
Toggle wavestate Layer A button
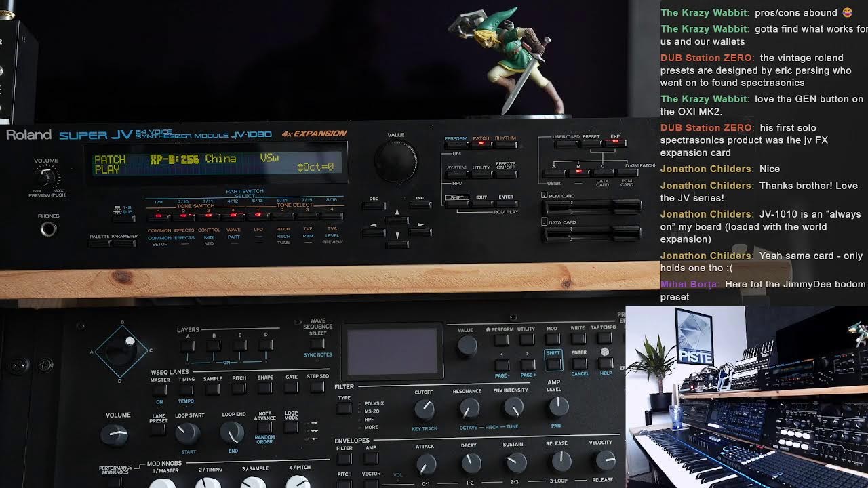pos(188,346)
